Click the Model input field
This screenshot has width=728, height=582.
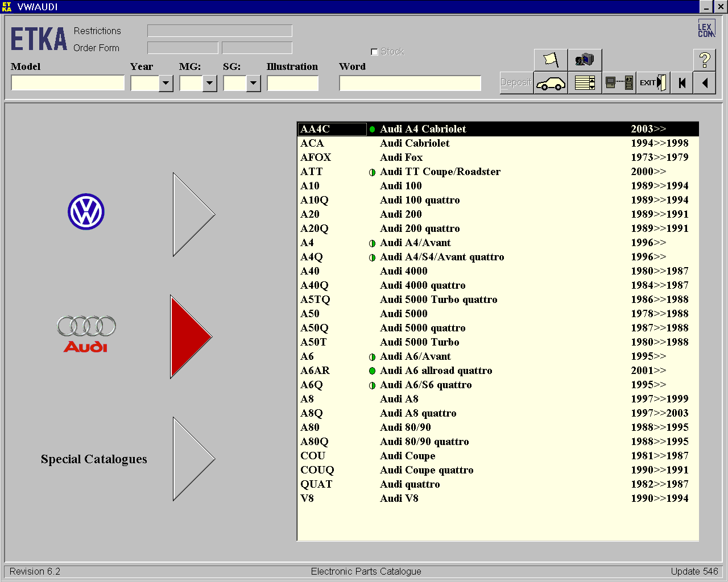pos(68,83)
